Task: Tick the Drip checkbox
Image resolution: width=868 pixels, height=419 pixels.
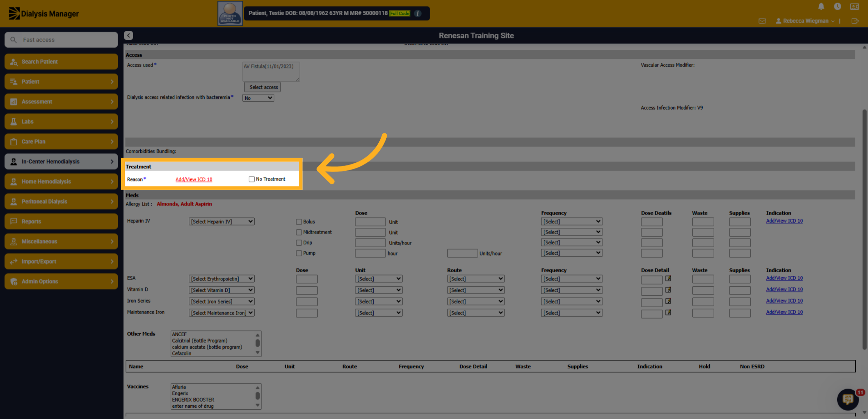Action: pyautogui.click(x=299, y=243)
